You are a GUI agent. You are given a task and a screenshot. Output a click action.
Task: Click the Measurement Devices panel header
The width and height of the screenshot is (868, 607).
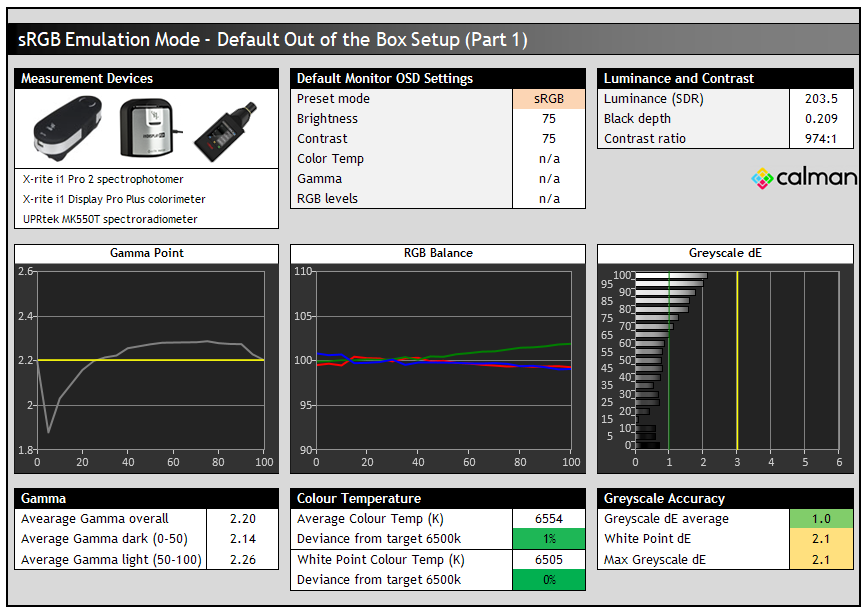point(146,78)
